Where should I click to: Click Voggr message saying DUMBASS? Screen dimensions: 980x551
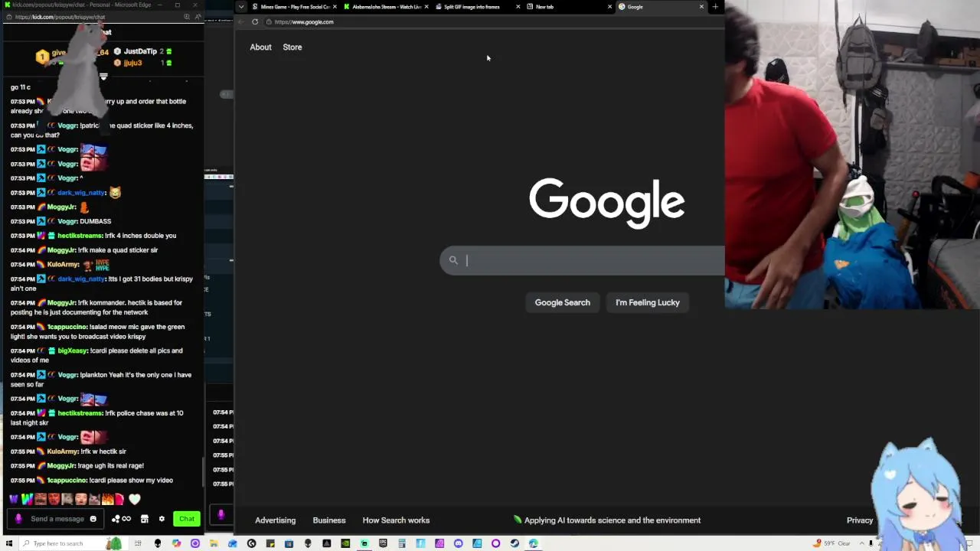(x=95, y=221)
